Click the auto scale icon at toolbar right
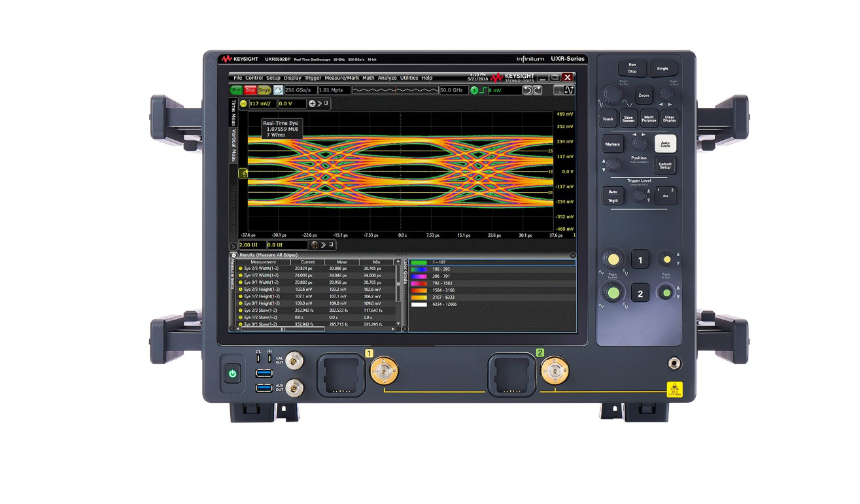860x504 pixels. click(x=569, y=90)
